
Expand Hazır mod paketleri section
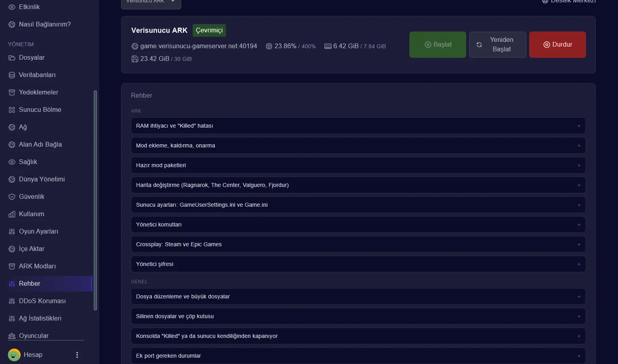pyautogui.click(x=358, y=165)
